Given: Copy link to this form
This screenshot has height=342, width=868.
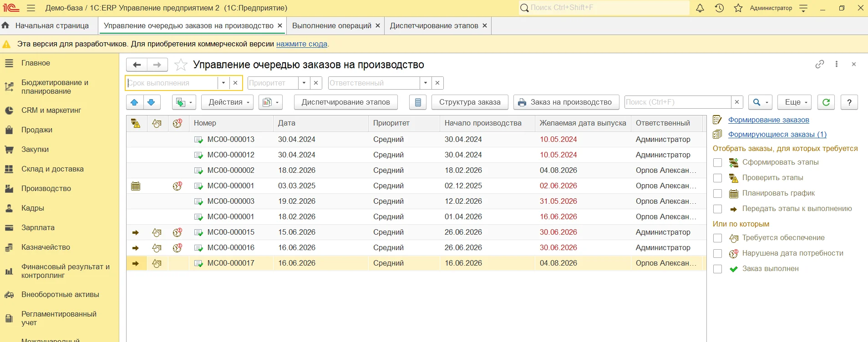Looking at the screenshot, I should tap(820, 64).
